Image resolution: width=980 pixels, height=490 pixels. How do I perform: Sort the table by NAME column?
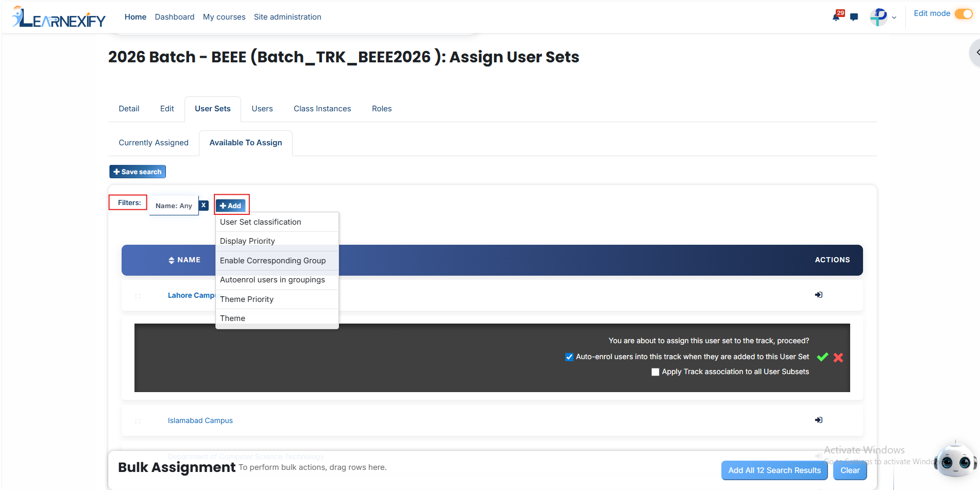(x=184, y=260)
